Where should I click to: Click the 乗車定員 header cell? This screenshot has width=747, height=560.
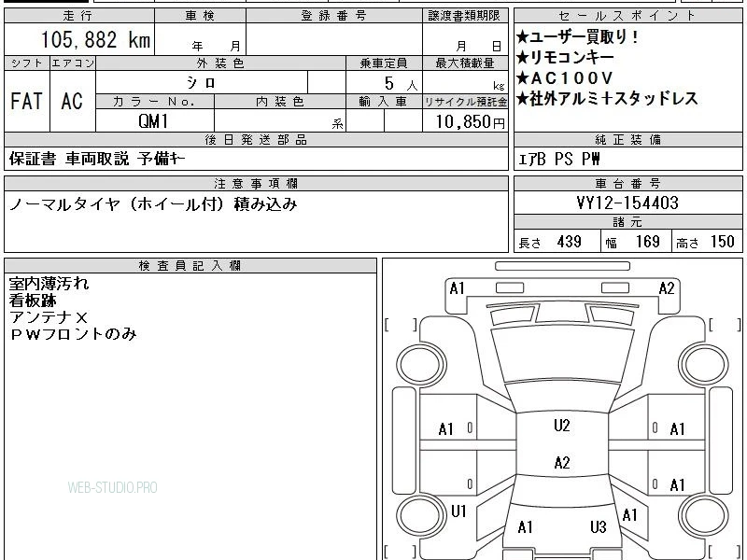click(384, 63)
